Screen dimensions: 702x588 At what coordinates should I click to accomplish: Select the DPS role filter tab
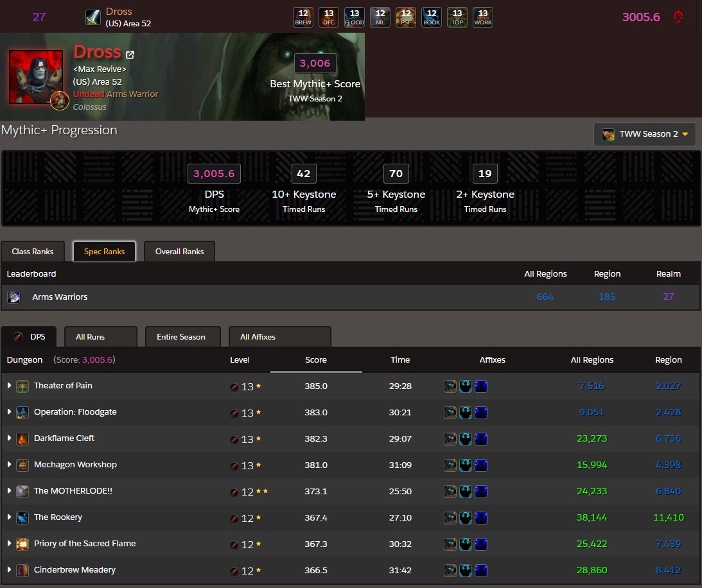click(x=29, y=337)
